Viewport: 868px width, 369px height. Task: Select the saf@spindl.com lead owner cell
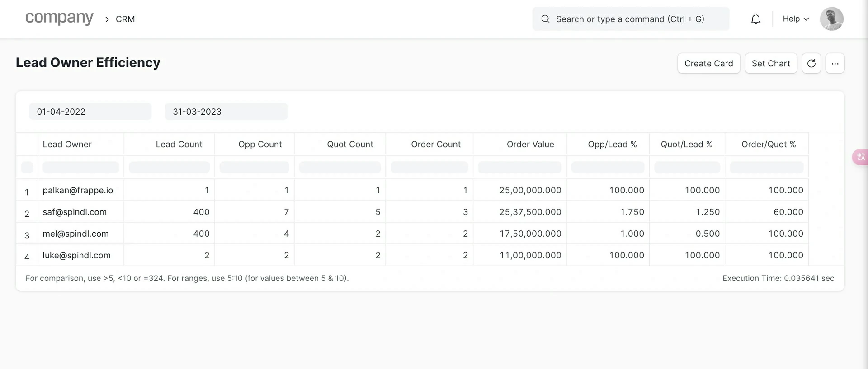click(75, 212)
